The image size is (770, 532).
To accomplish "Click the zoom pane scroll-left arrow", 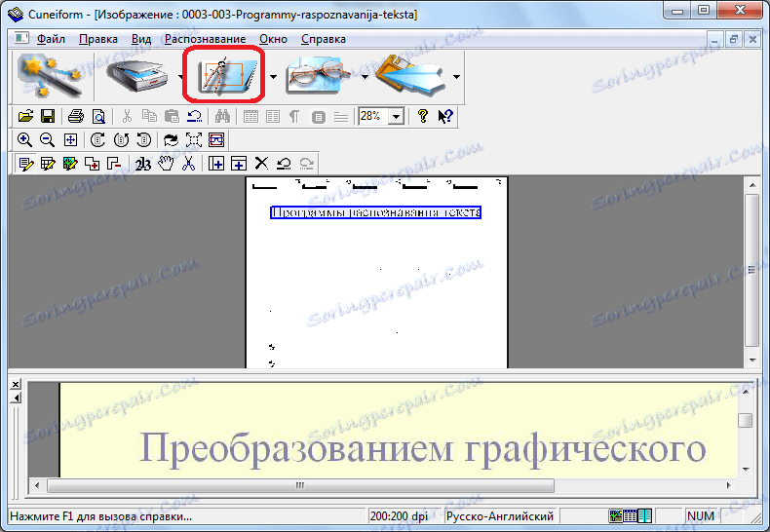I will (37, 485).
